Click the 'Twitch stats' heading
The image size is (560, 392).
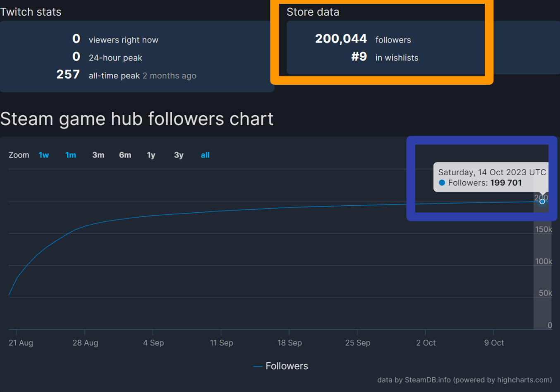point(31,12)
